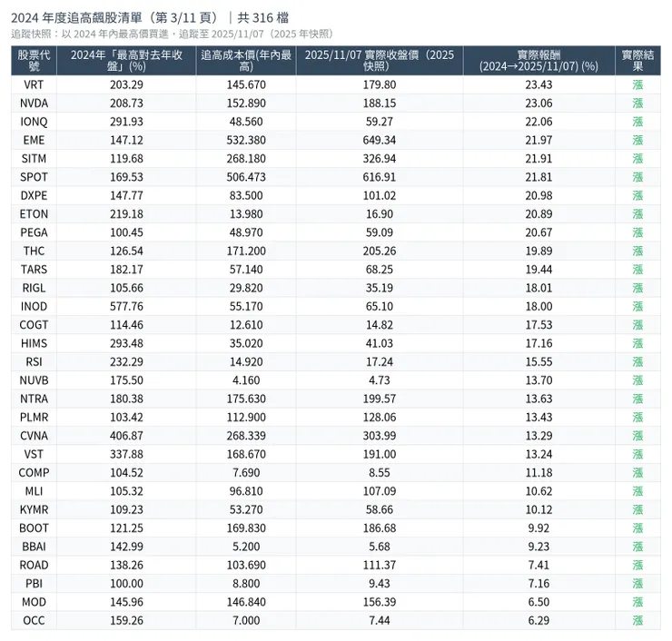Select the 23.43 return value for VRT
The height and width of the screenshot is (641, 672).
click(x=539, y=84)
